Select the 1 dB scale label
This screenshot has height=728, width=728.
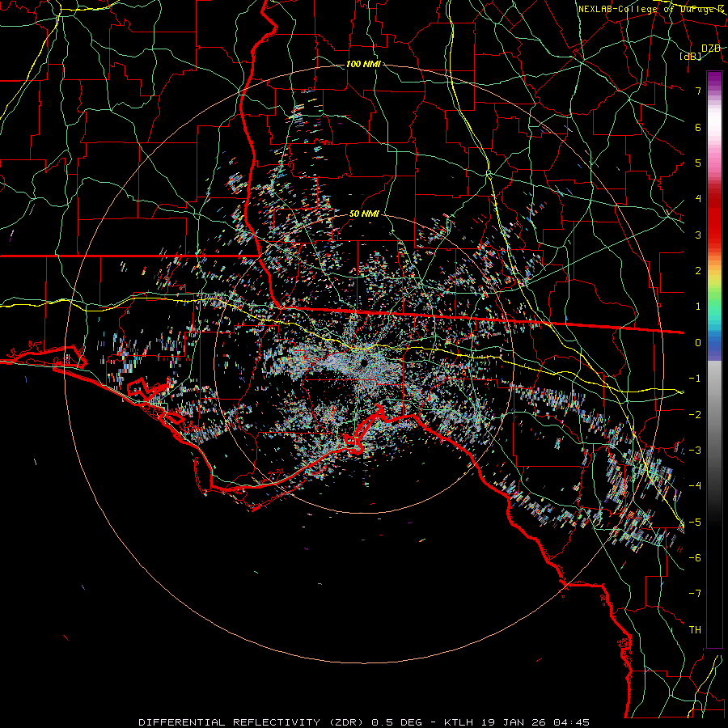[x=698, y=307]
